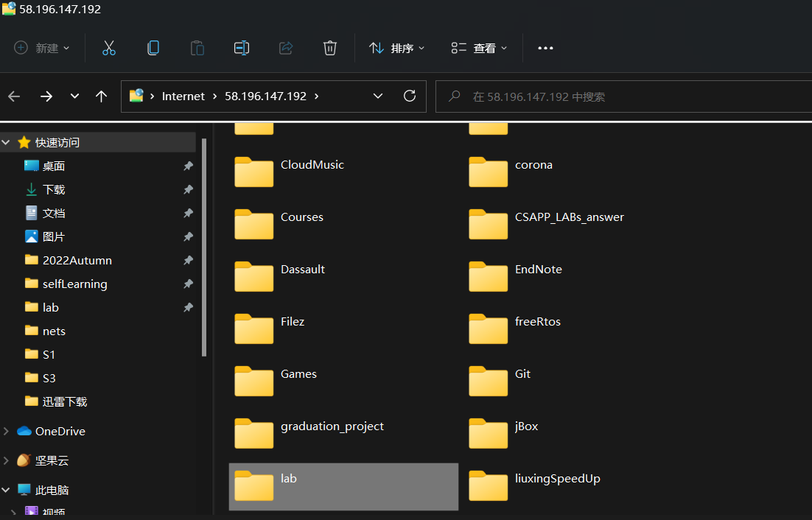Expand the OneDrive tree node
This screenshot has height=520, width=812.
(7, 432)
